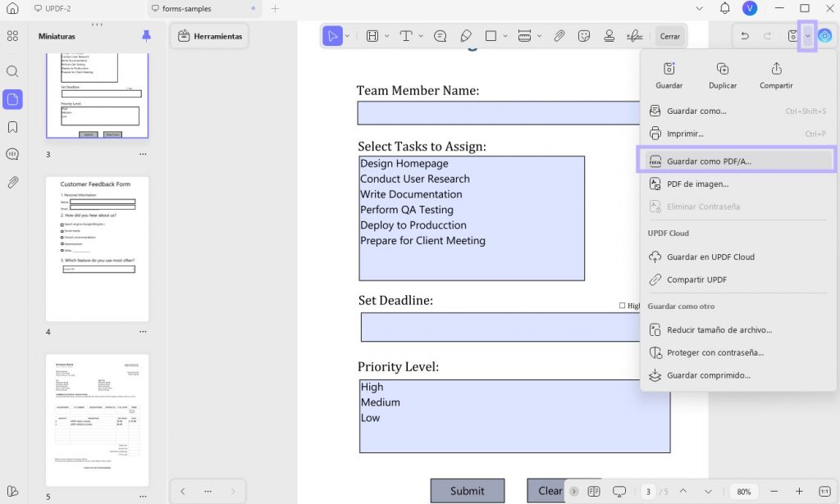Select the signature tool icon
This screenshot has width=840, height=504.
634,36
